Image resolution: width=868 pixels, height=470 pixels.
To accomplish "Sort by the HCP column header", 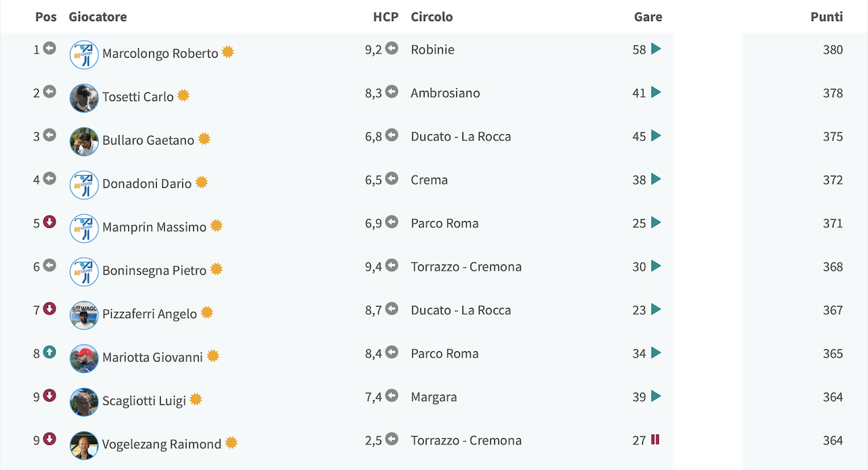I will click(x=386, y=17).
